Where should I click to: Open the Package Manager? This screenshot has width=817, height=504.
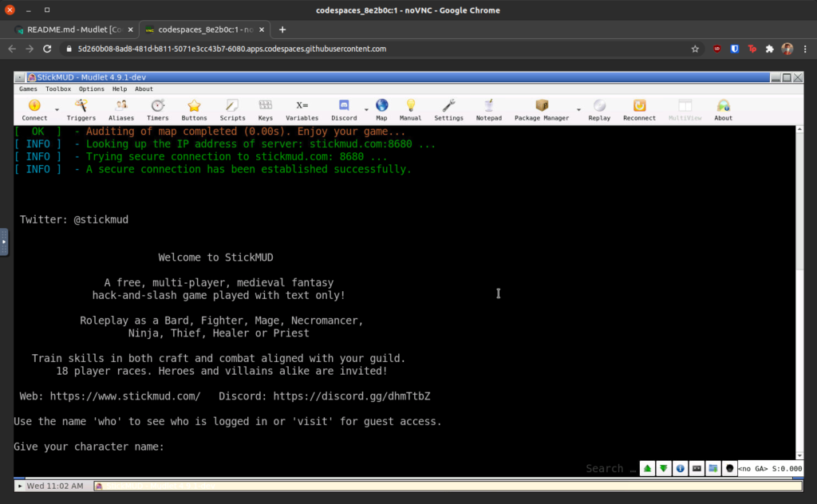click(542, 110)
